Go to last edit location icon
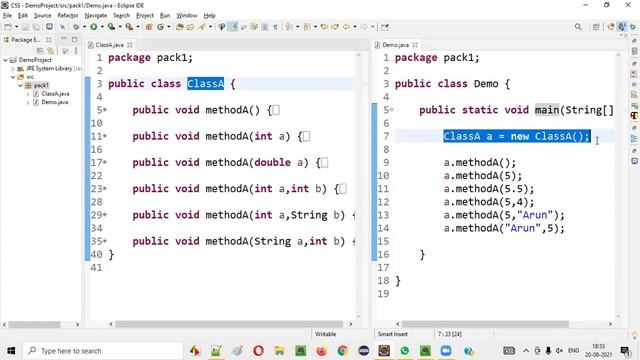The height and width of the screenshot is (360, 640). [x=324, y=27]
